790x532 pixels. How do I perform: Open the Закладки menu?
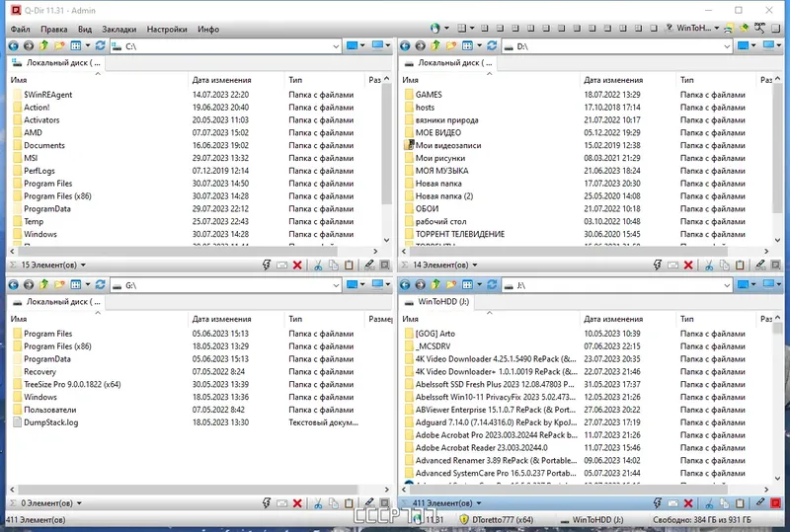pyautogui.click(x=118, y=30)
